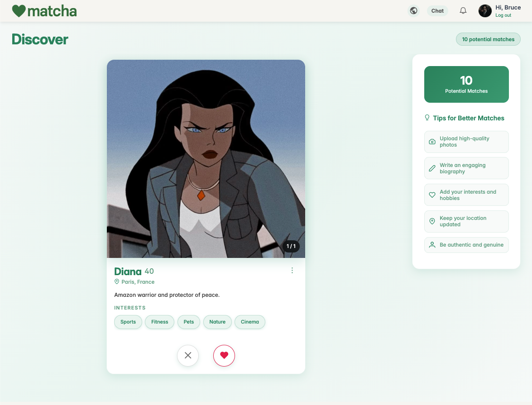Open the notifications bell
This screenshot has width=532, height=405.
[x=463, y=11]
